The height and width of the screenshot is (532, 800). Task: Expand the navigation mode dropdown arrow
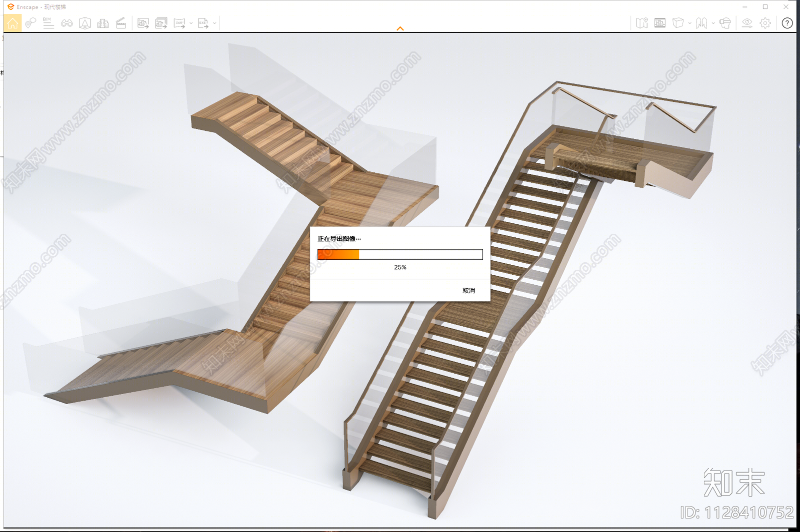point(713,23)
